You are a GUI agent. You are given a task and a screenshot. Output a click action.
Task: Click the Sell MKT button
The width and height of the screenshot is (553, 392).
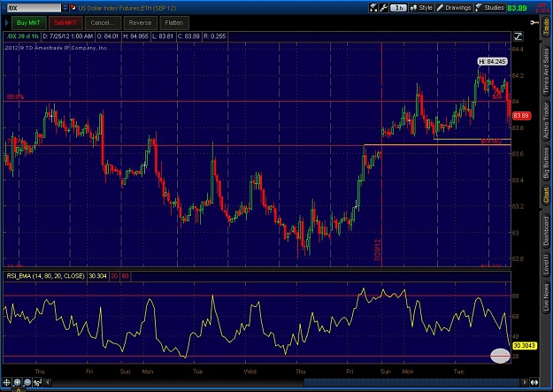pyautogui.click(x=65, y=23)
